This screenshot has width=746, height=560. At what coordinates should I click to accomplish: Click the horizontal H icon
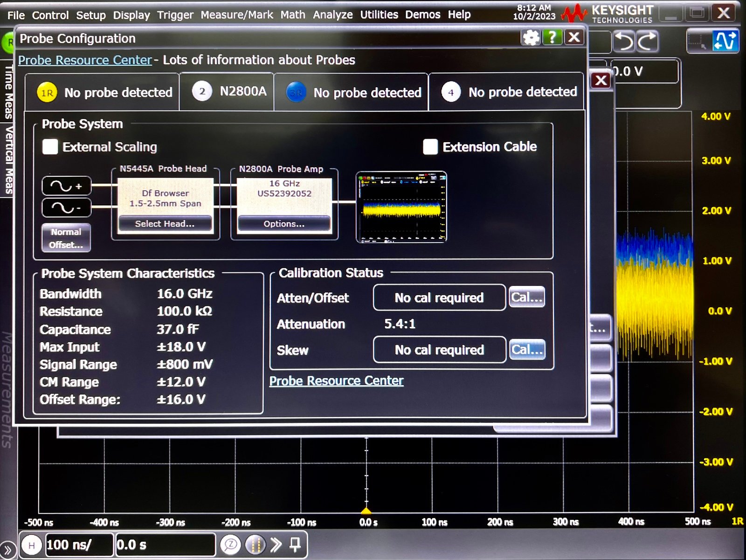coord(32,545)
